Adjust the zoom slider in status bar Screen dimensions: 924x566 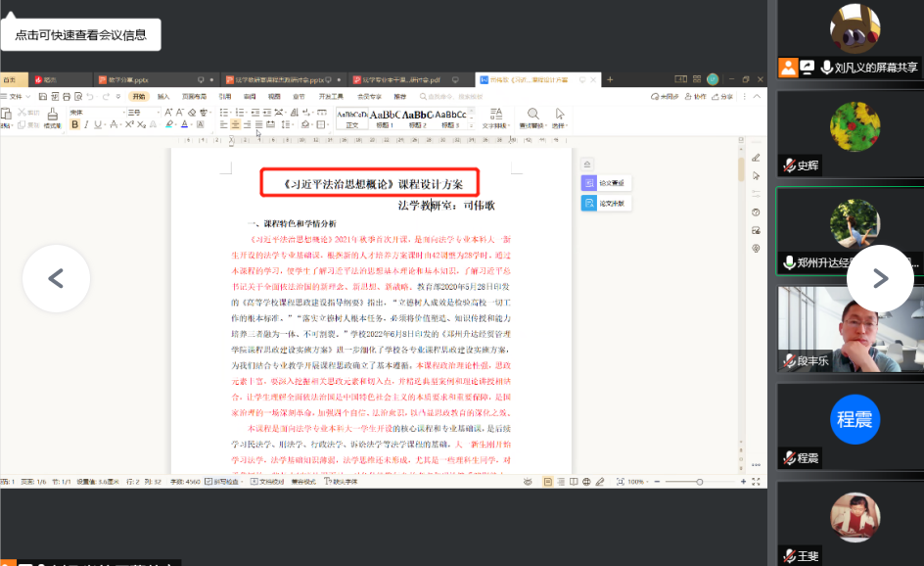coord(699,482)
